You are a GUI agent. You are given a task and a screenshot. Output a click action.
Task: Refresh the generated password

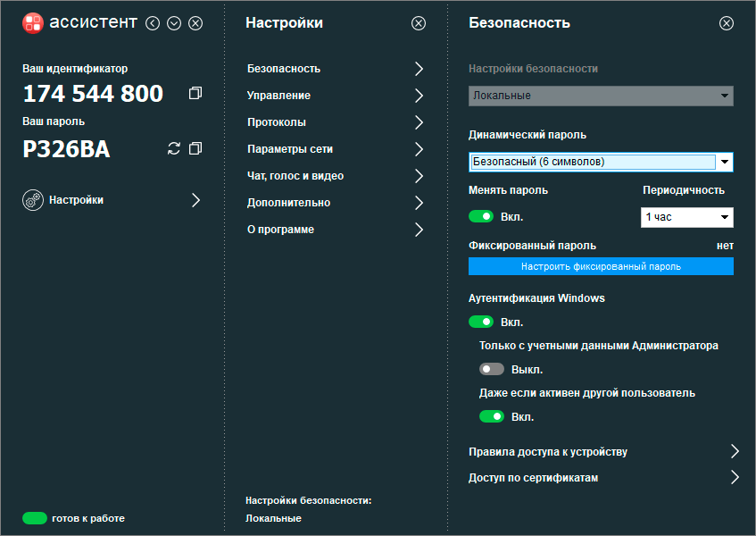[x=174, y=148]
